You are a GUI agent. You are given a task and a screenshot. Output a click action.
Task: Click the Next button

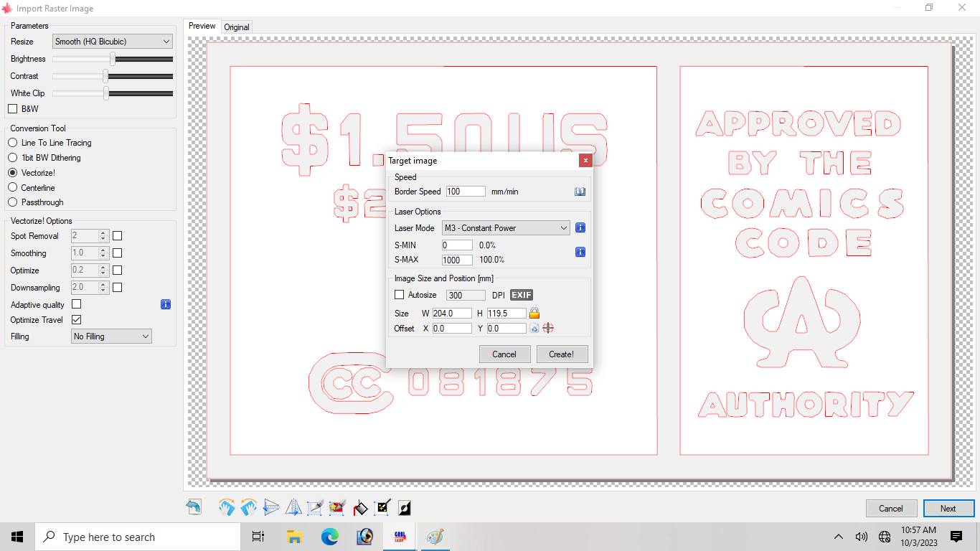(948, 508)
